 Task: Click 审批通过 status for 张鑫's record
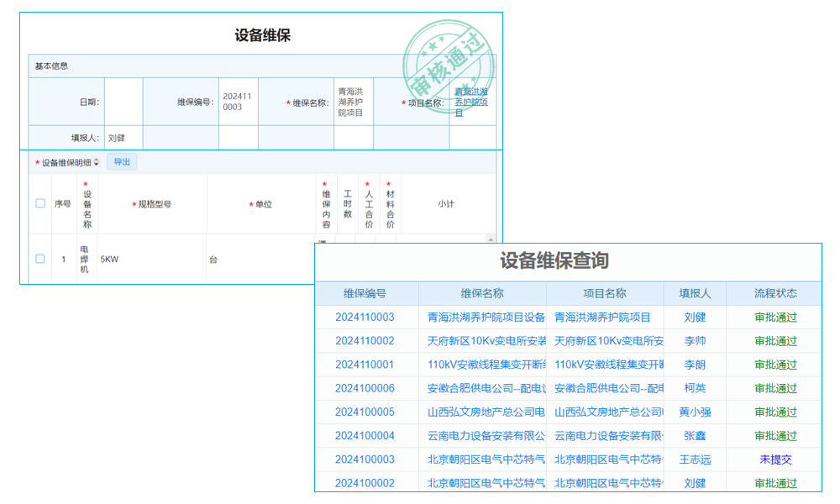[x=774, y=436]
